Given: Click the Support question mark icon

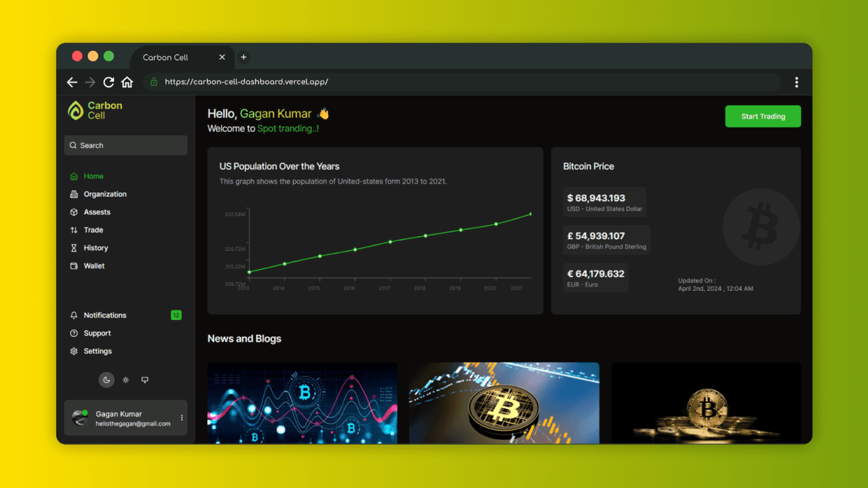Looking at the screenshot, I should coord(74,333).
